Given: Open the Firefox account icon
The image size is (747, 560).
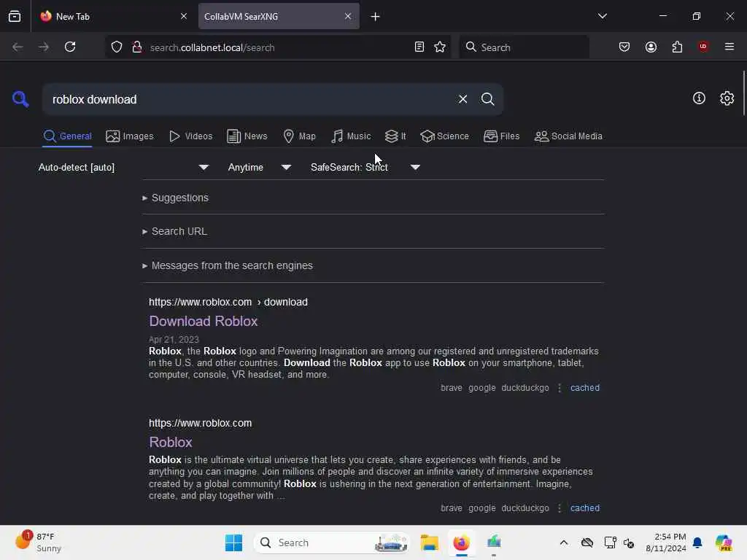Looking at the screenshot, I should coord(651,47).
